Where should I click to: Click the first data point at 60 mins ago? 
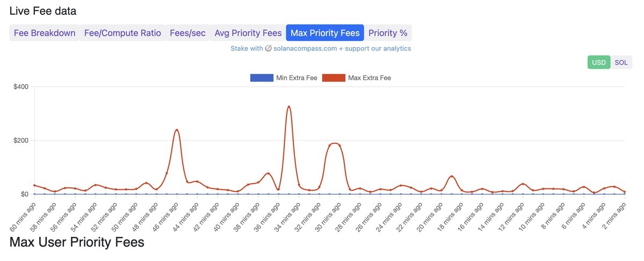coord(35,185)
